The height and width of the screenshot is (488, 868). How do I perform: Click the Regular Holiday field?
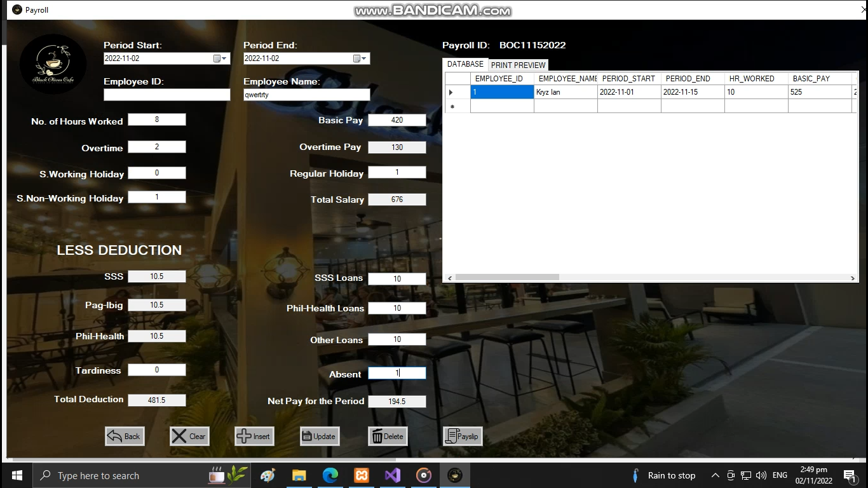(x=397, y=172)
